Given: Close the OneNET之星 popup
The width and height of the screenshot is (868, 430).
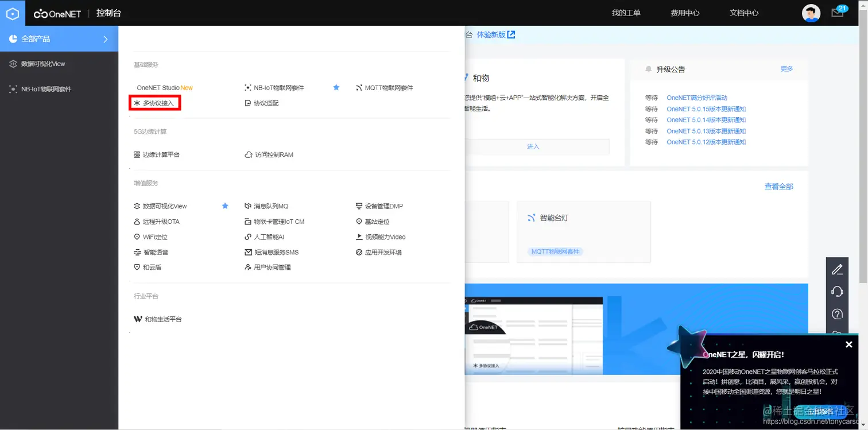Looking at the screenshot, I should pos(849,344).
